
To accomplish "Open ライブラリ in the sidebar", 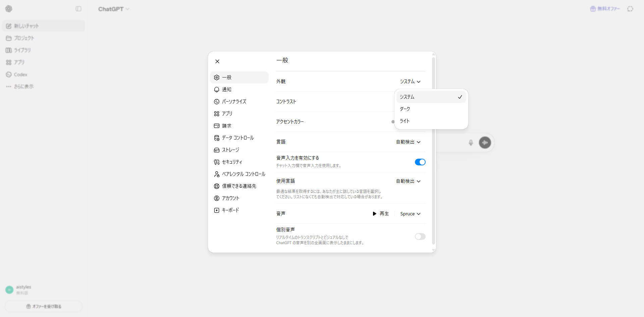I will click(44, 50).
